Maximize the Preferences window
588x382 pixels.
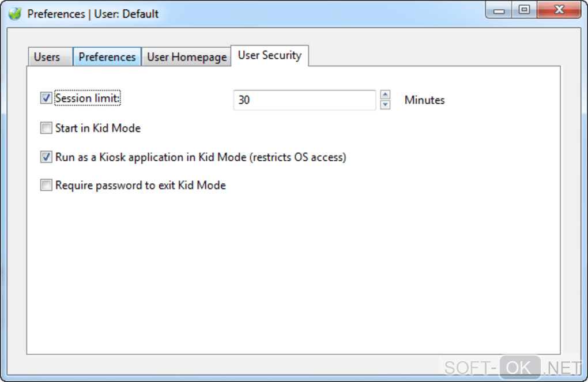524,10
